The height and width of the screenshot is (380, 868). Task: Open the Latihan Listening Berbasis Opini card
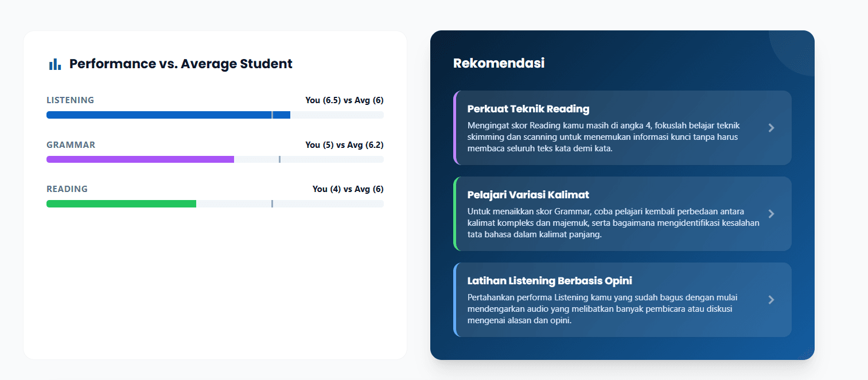pyautogui.click(x=622, y=300)
